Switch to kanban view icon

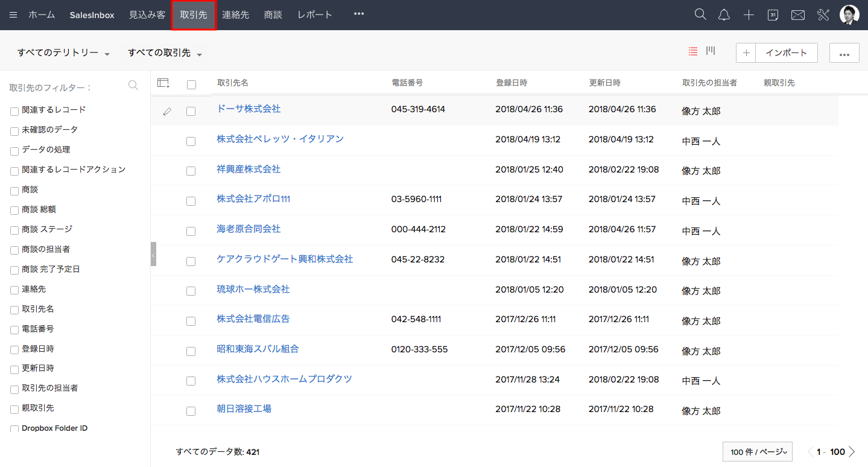tap(711, 51)
